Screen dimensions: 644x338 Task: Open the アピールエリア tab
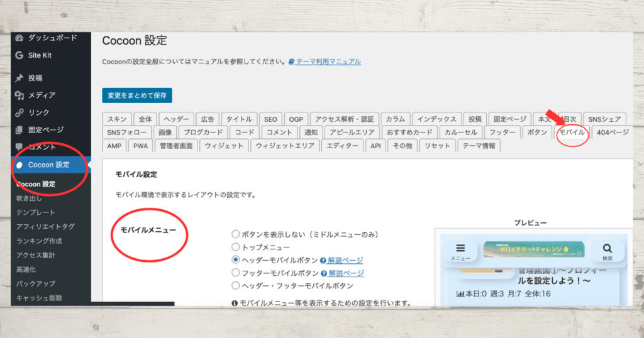click(352, 132)
